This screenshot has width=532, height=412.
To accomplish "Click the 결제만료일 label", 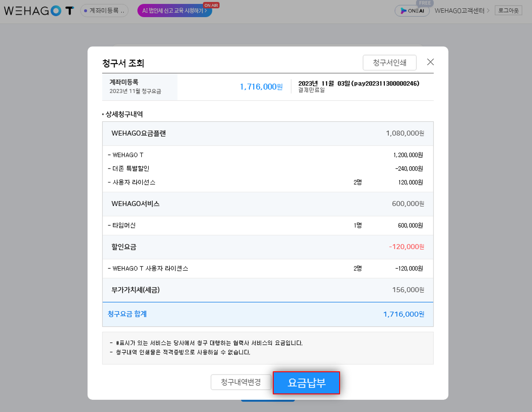I will pyautogui.click(x=312, y=90).
